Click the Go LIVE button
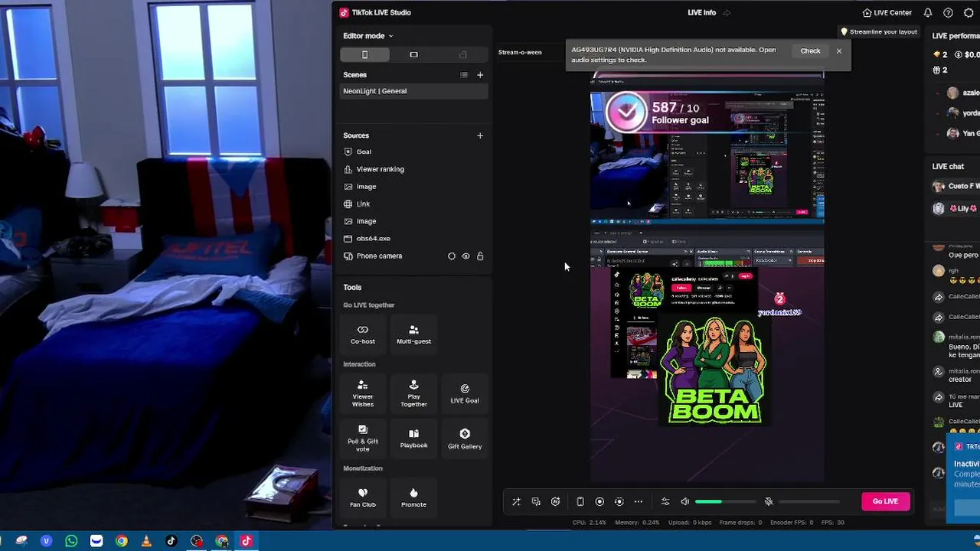 [885, 501]
